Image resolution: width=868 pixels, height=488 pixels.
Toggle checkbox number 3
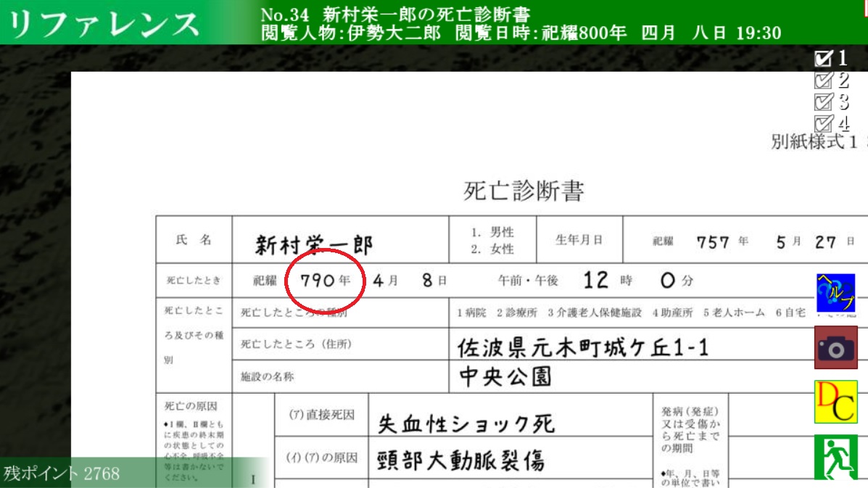[x=823, y=102]
